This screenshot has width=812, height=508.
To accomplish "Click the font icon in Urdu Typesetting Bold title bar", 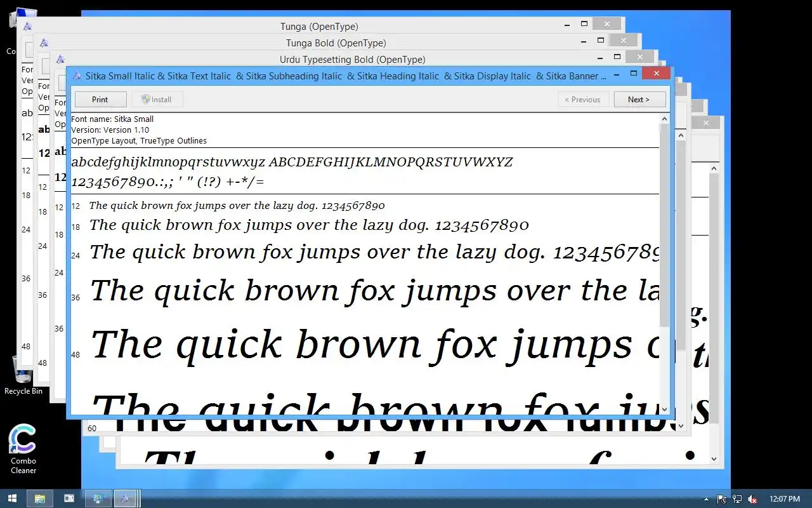I will [60, 60].
